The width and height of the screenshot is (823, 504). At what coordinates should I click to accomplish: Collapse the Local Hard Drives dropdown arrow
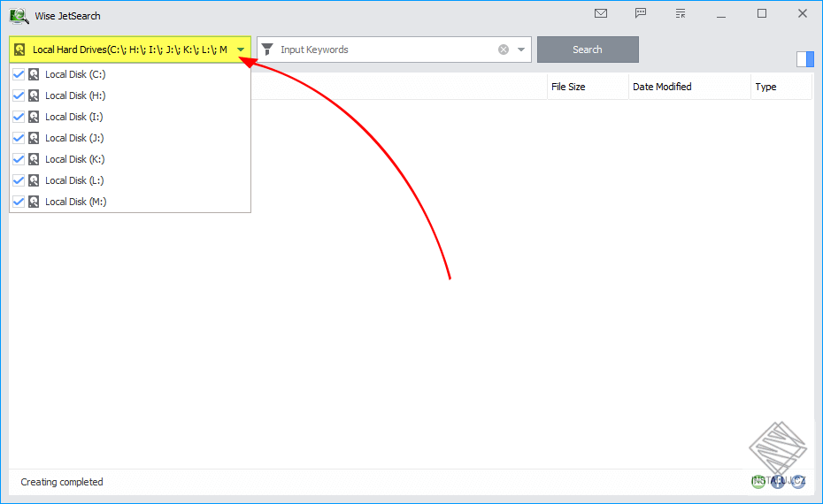[241, 50]
